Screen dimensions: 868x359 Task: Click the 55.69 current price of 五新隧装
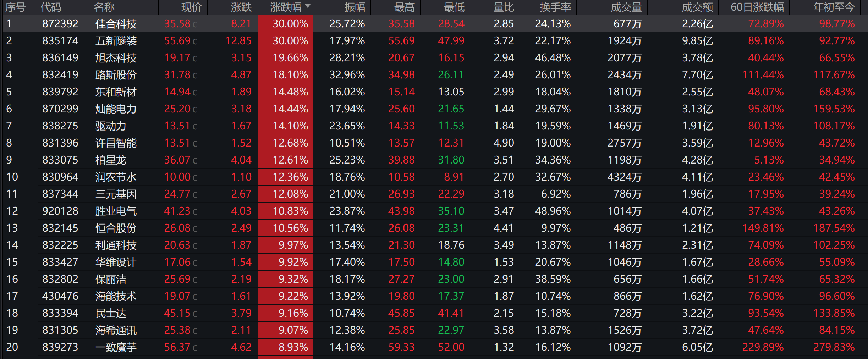pos(177,41)
